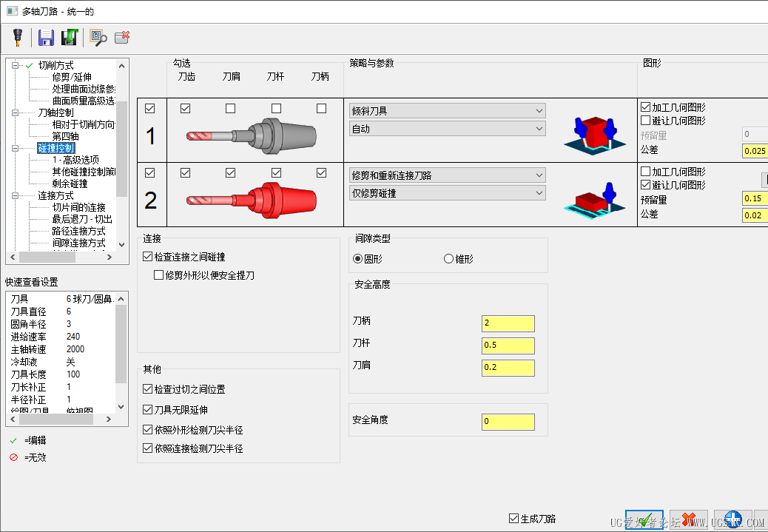The height and width of the screenshot is (532, 768).
Task: Collapse the 刀轴控制 tree node
Action: point(16,112)
